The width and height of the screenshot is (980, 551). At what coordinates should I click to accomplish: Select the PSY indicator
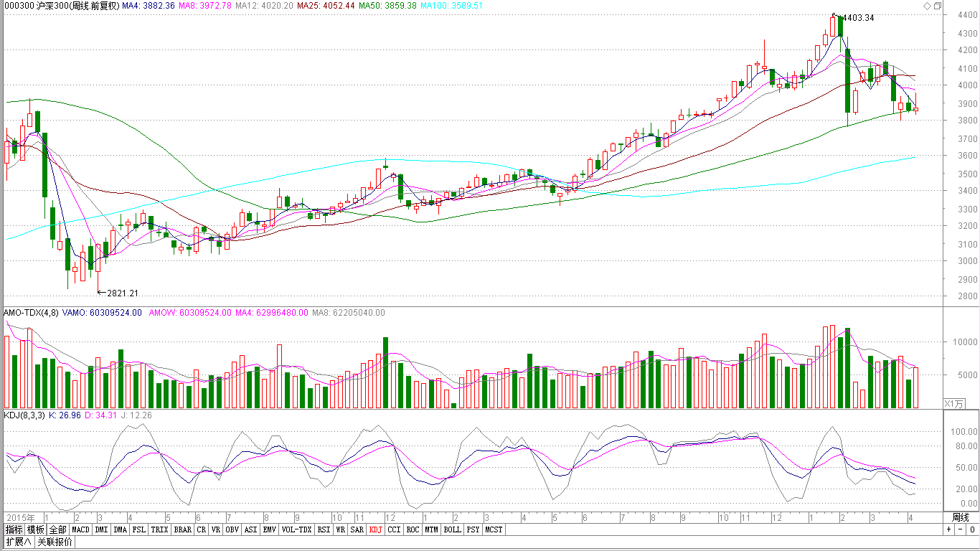tap(473, 529)
